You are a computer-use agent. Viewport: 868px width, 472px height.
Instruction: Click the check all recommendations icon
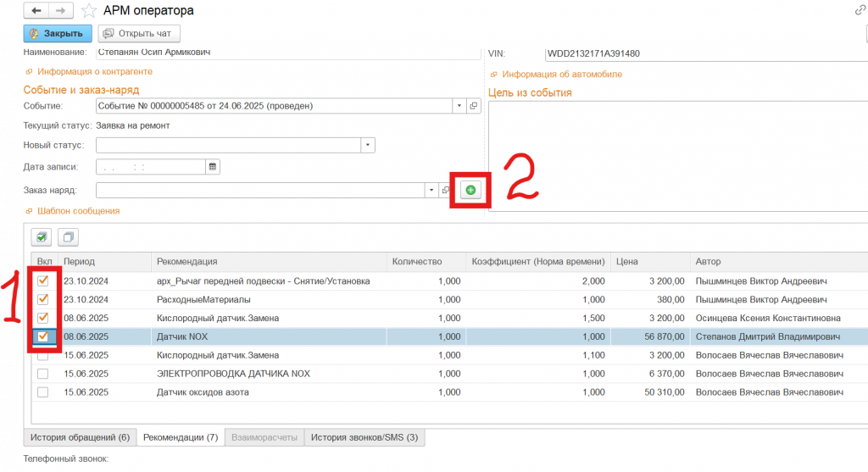point(42,236)
